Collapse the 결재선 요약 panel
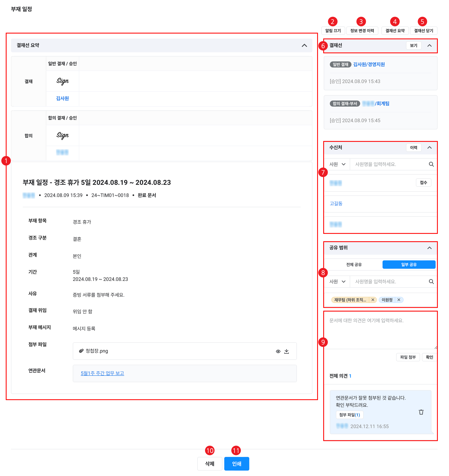The image size is (449, 476). [x=304, y=46]
